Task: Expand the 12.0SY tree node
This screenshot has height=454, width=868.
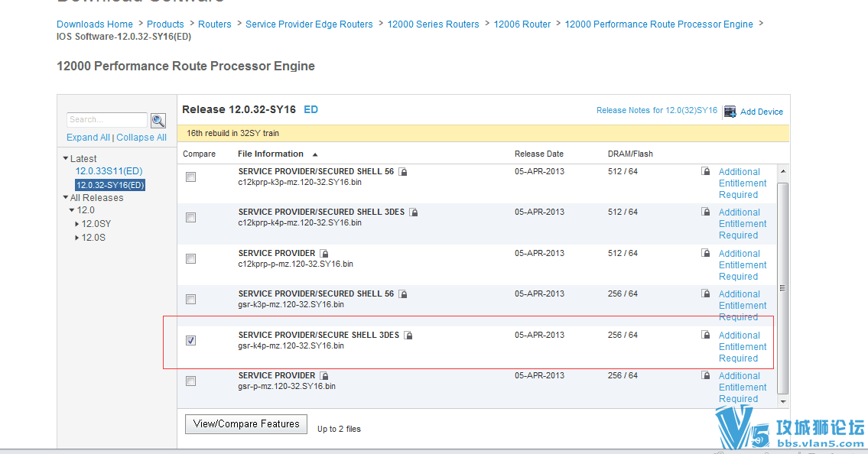Action: tap(77, 224)
